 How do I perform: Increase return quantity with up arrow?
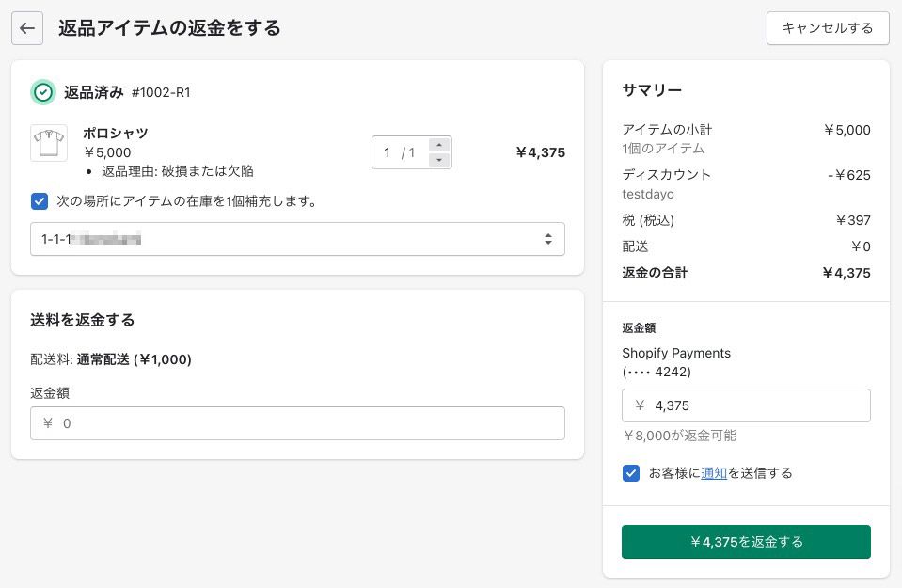[438, 145]
